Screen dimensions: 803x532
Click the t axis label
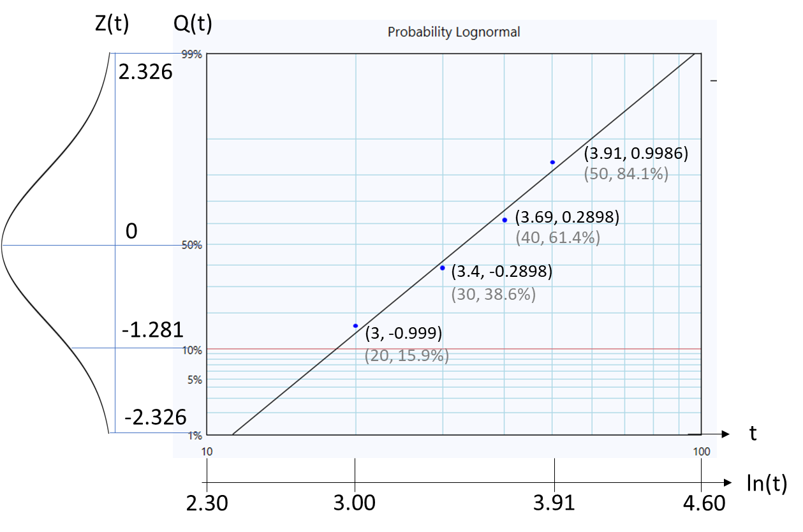(x=753, y=434)
